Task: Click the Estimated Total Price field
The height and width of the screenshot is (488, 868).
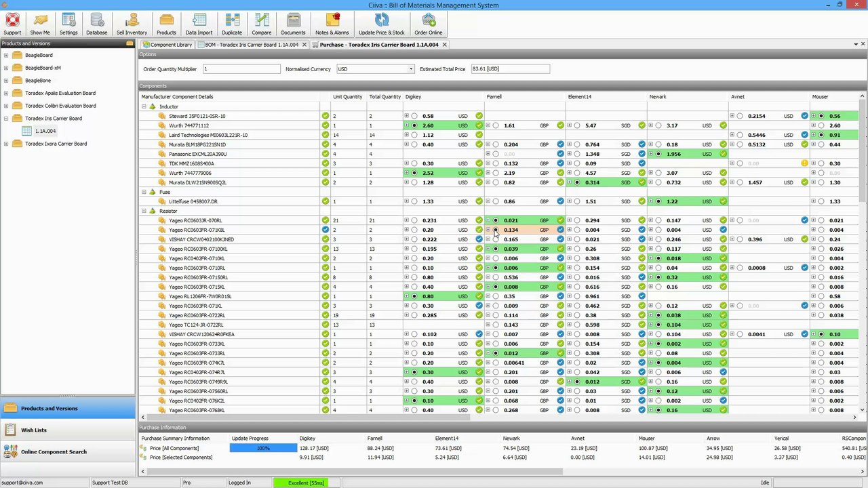Action: point(510,69)
